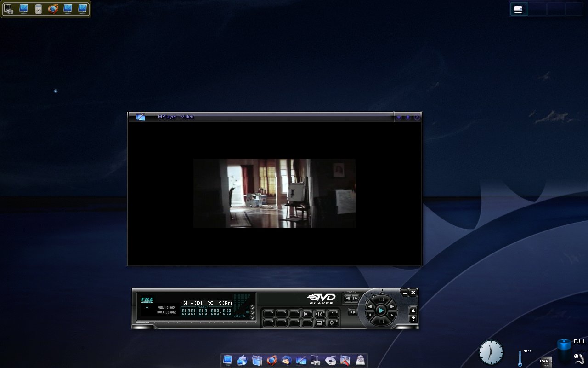
Task: Open the network globe icon in dock
Action: pyautogui.click(x=242, y=360)
